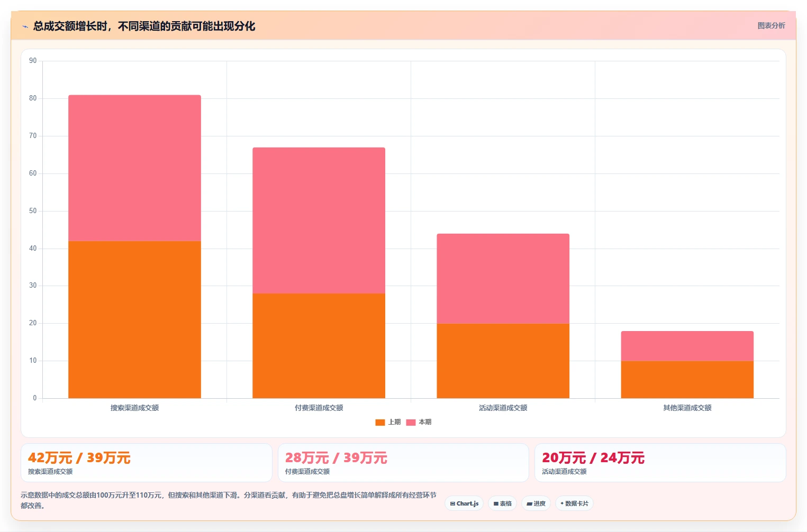Click the orange 上期 bar for 其他渠道成交额
Screen dimensions: 807x532
687,380
